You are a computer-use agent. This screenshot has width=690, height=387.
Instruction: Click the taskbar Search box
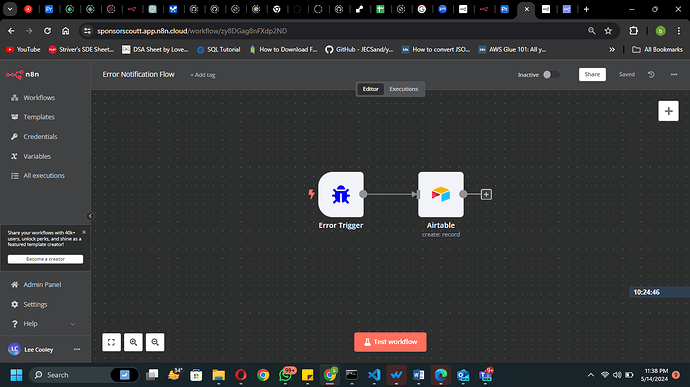pos(84,375)
